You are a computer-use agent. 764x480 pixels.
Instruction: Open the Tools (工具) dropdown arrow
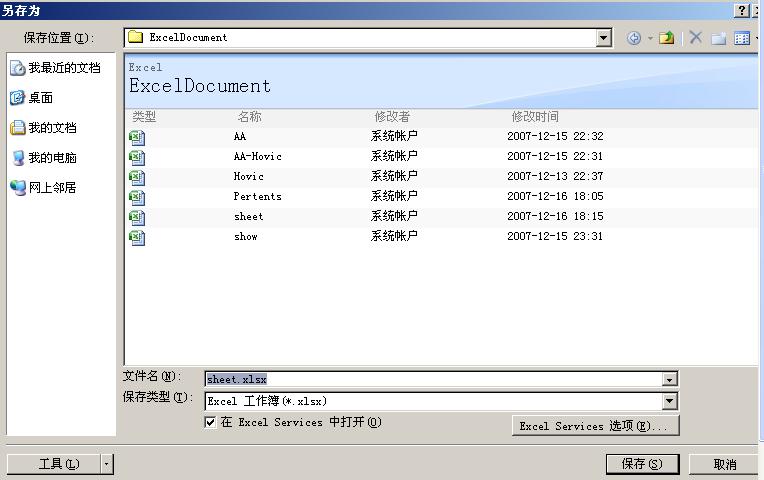(107, 464)
